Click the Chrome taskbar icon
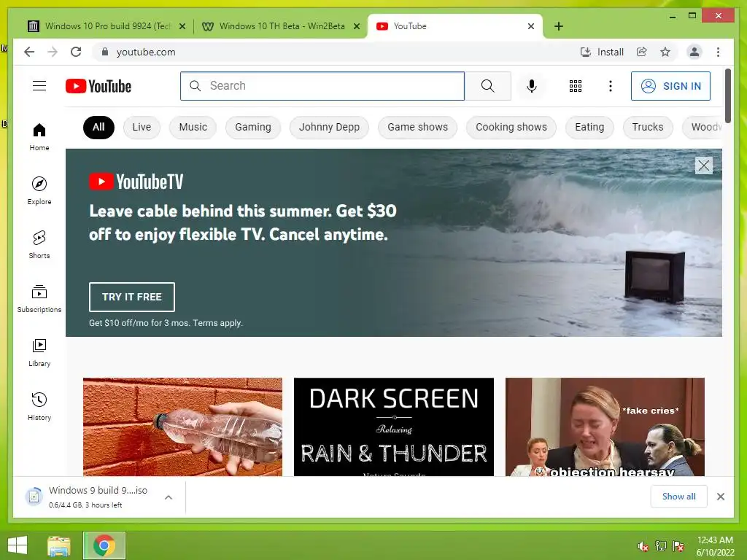747x560 pixels. pyautogui.click(x=104, y=545)
